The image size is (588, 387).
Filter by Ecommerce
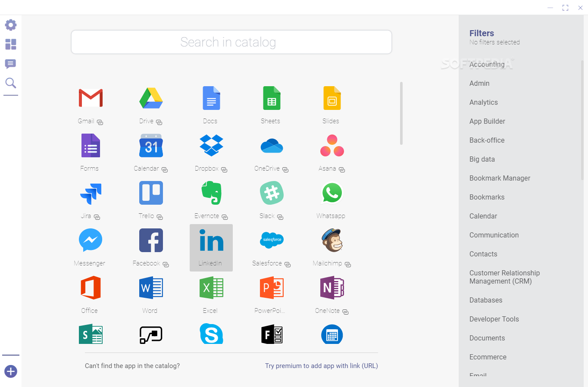point(488,357)
